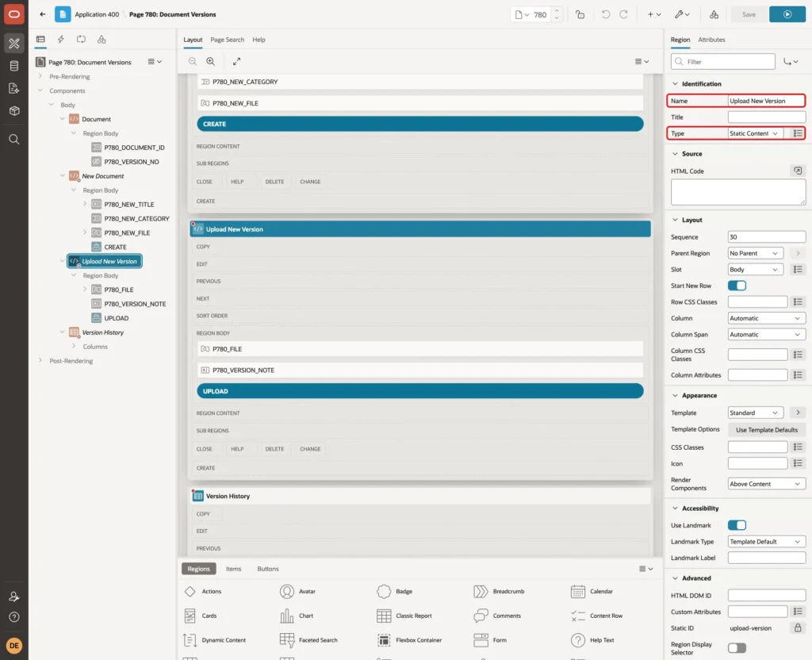Open the Landmark Type dropdown
The image size is (812, 660).
pos(767,542)
